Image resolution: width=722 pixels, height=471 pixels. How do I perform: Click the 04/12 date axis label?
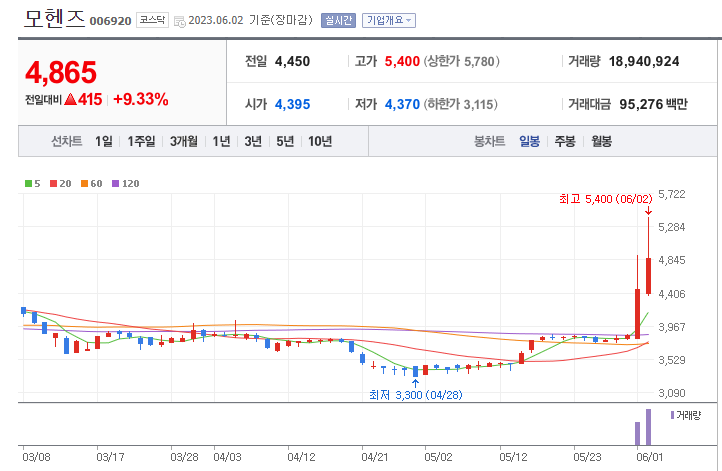(x=302, y=457)
